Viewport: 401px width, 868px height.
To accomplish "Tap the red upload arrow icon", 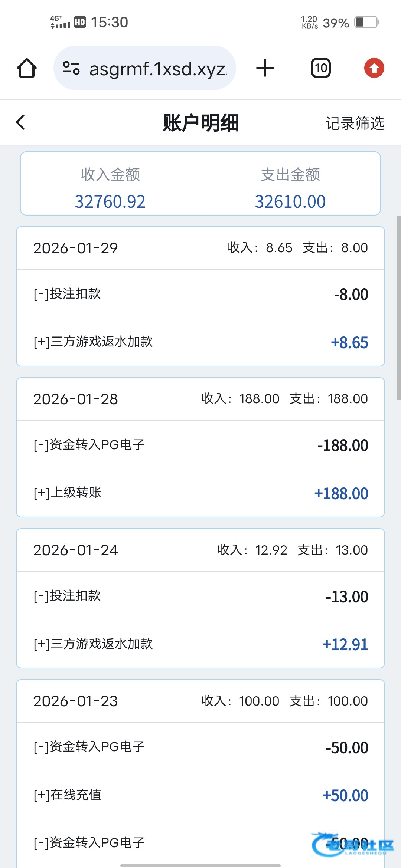I will pyautogui.click(x=374, y=68).
